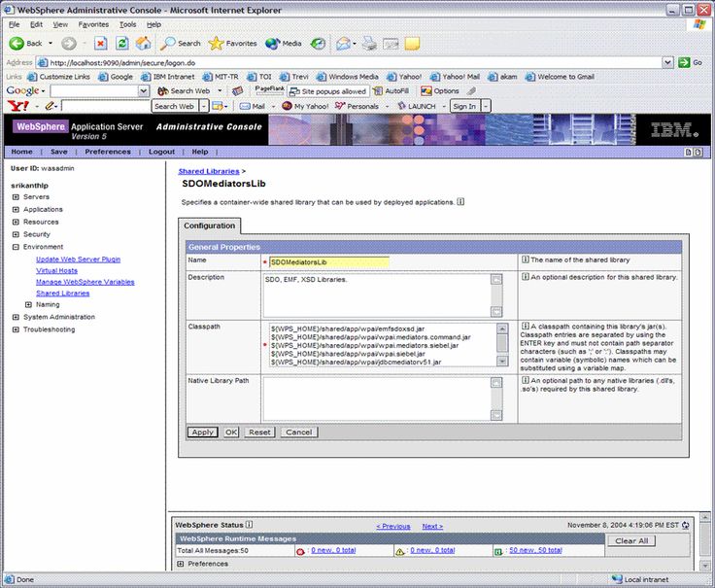This screenshot has width=715, height=588.
Task: Expand the status Preferences section
Action: pos(181,564)
